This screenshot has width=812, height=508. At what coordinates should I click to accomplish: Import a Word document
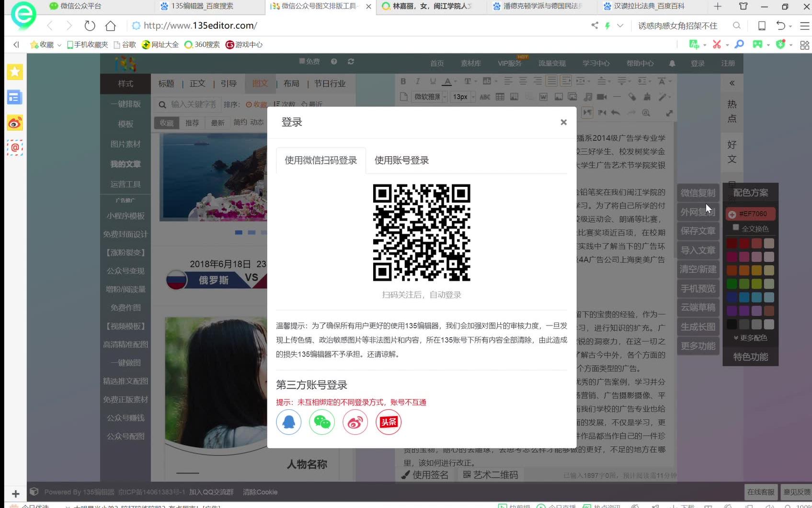point(543,97)
